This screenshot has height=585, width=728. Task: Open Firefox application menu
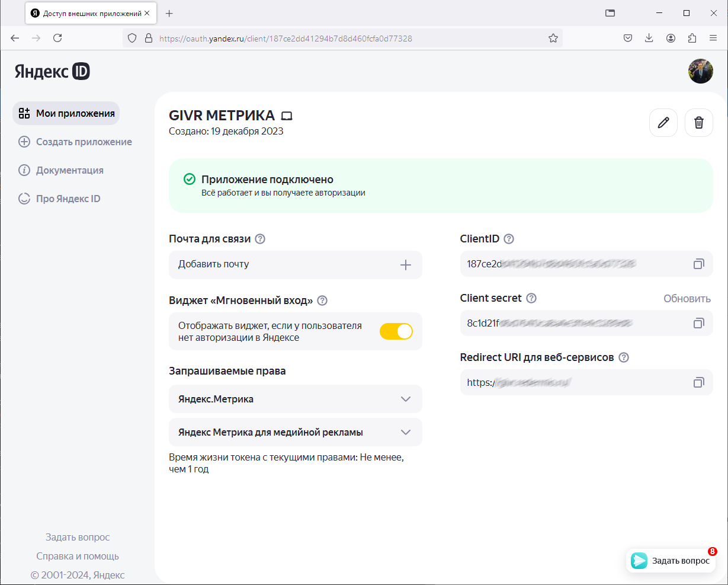(x=713, y=38)
